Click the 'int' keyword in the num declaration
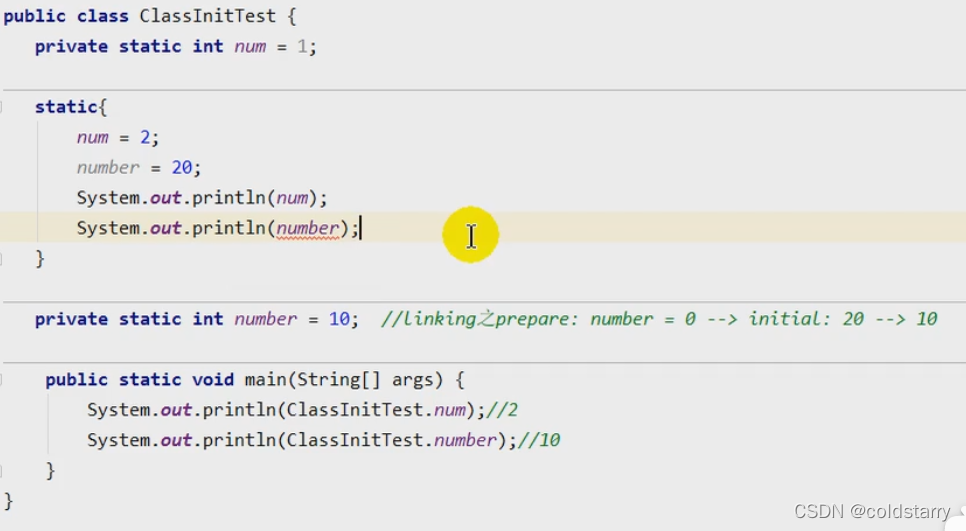This screenshot has height=531, width=966. (208, 46)
